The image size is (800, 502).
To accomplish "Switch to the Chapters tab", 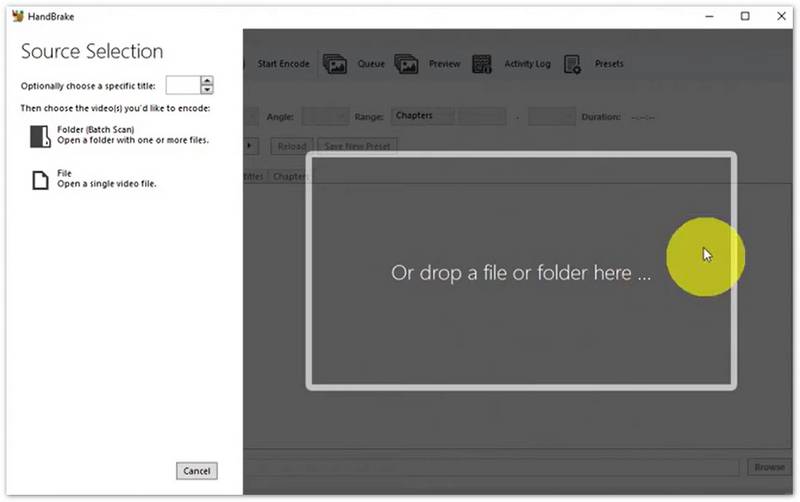I will coord(290,176).
